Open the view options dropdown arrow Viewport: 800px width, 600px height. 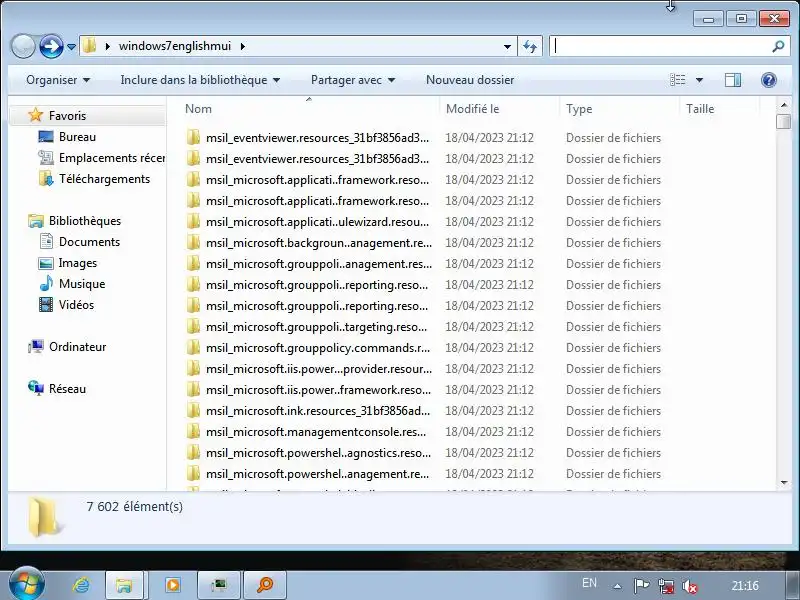(699, 80)
